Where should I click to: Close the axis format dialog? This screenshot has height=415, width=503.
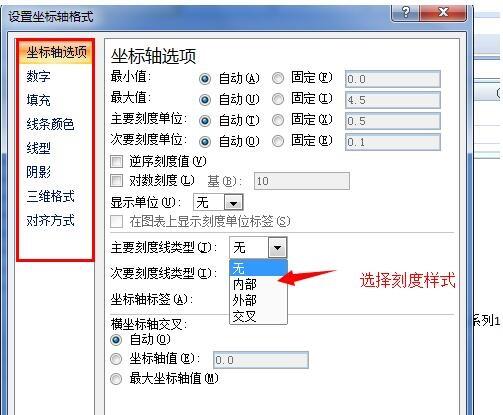click(x=443, y=13)
